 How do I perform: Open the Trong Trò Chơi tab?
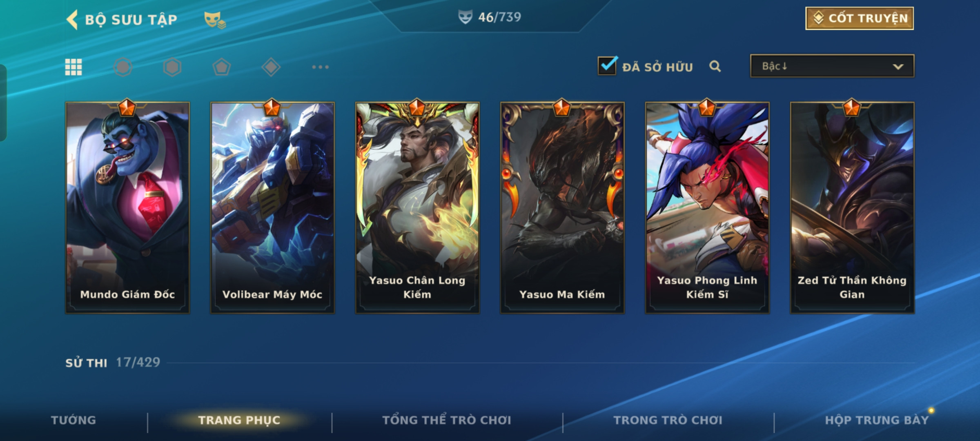point(668,420)
